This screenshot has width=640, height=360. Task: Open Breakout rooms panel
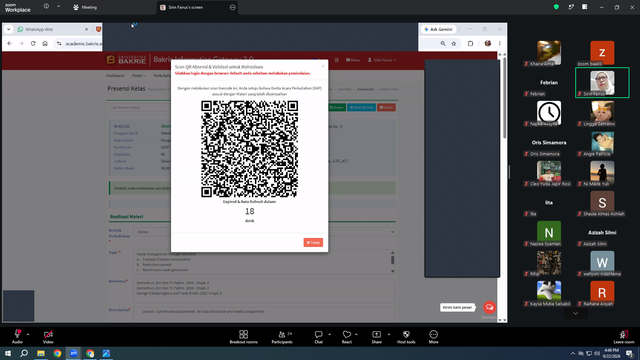pyautogui.click(x=244, y=337)
